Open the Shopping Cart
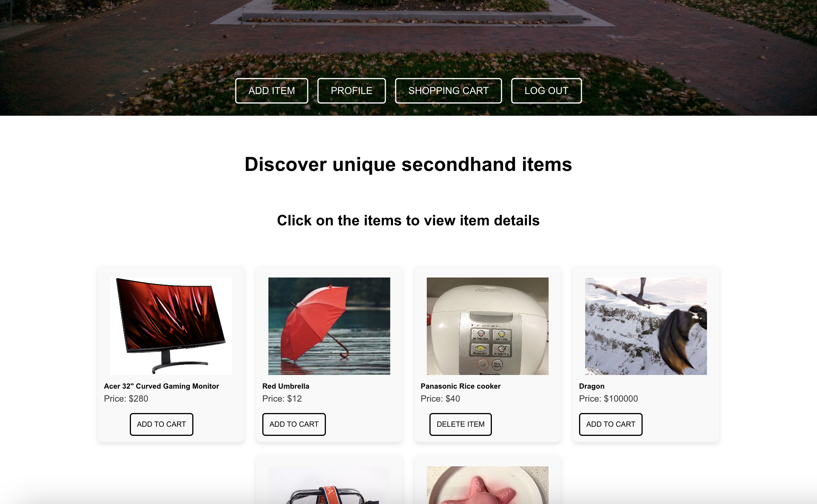This screenshot has height=504, width=817. coord(448,91)
